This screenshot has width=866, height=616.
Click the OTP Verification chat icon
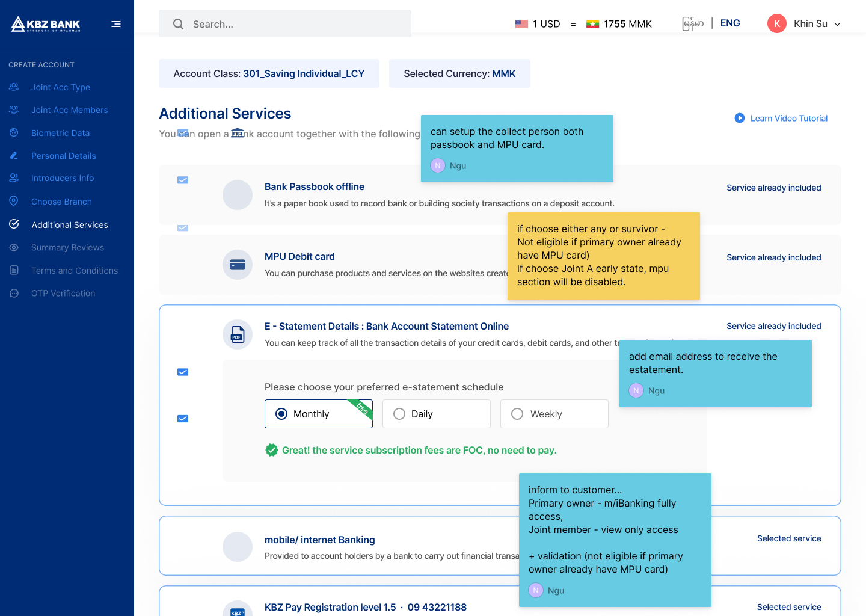(14, 293)
